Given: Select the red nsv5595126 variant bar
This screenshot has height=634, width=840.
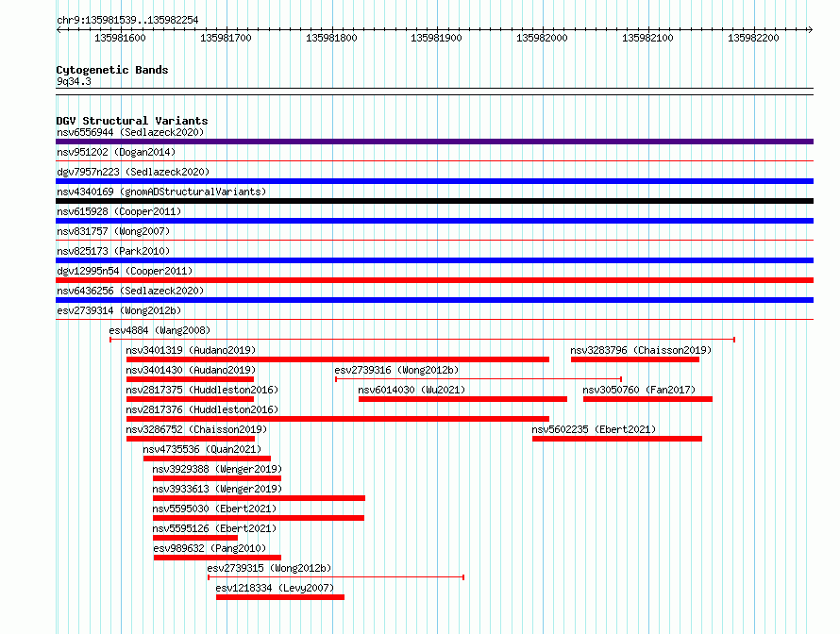Looking at the screenshot, I should [195, 538].
